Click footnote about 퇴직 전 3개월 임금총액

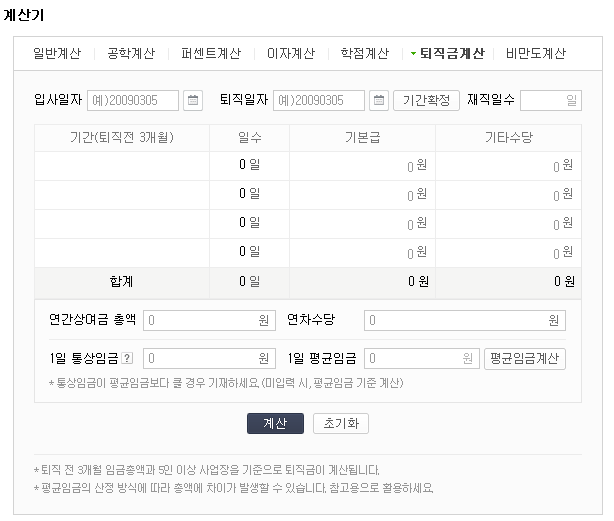pos(207,470)
